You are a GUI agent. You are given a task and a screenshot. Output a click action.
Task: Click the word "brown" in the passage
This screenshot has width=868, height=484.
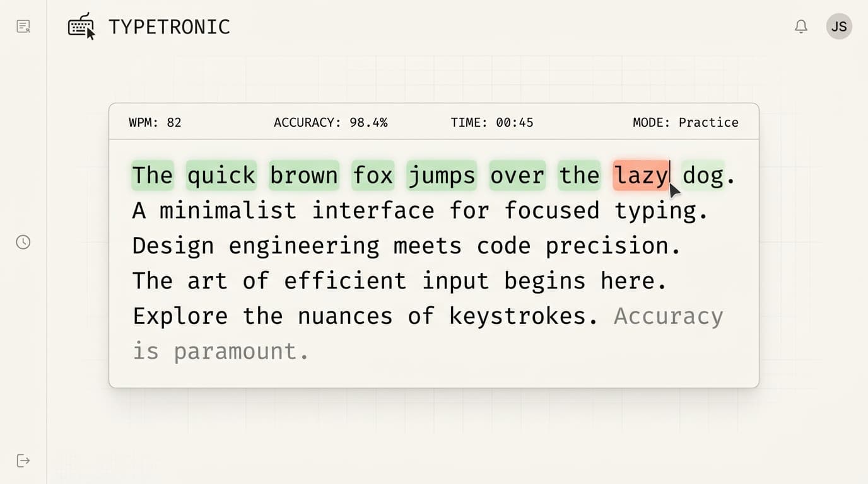click(304, 175)
